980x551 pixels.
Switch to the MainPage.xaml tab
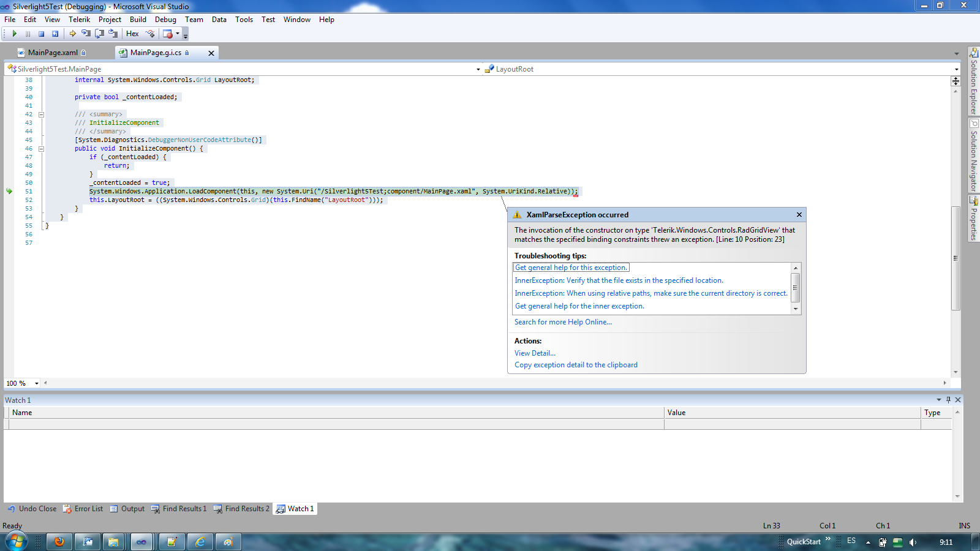click(x=53, y=53)
